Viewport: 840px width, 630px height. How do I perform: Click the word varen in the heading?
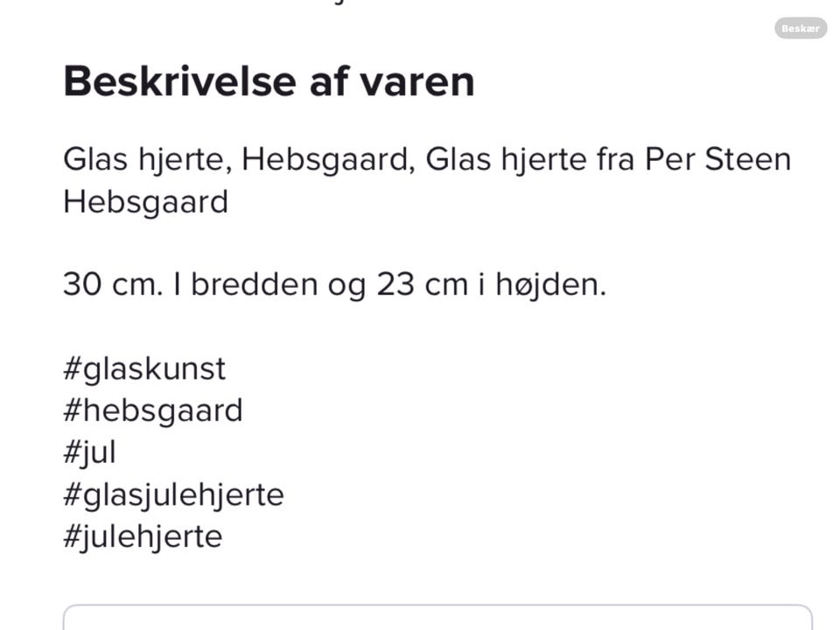(416, 82)
